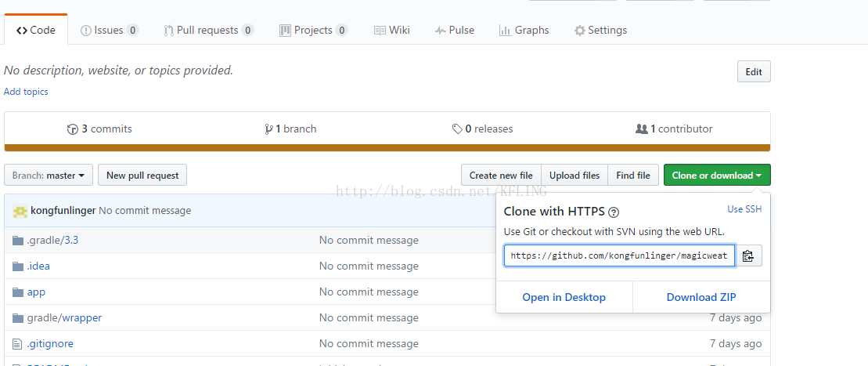The width and height of the screenshot is (868, 366).
Task: Click the Download ZIP link
Action: coord(701,297)
